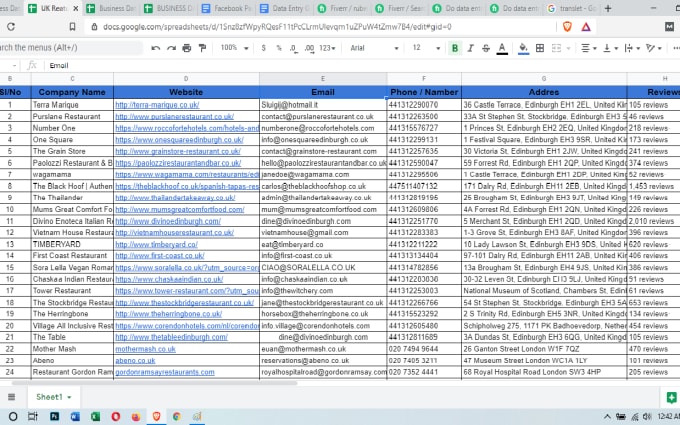Image resolution: width=680 pixels, height=425 pixels.
Task: Toggle Bold formatting
Action: pos(455,48)
